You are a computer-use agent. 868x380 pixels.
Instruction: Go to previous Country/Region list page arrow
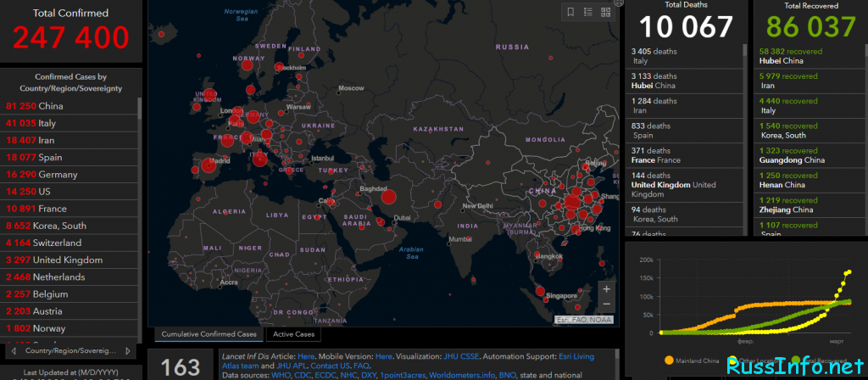14,350
